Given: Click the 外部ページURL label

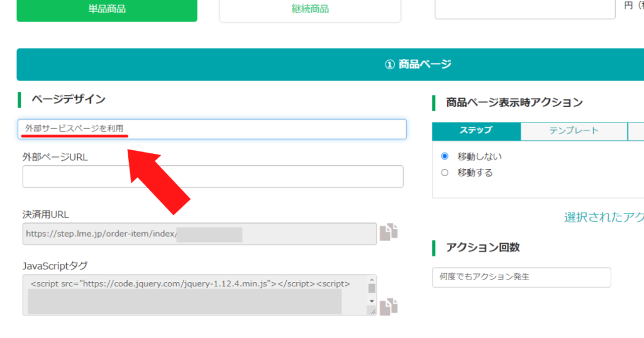Looking at the screenshot, I should pos(55,157).
